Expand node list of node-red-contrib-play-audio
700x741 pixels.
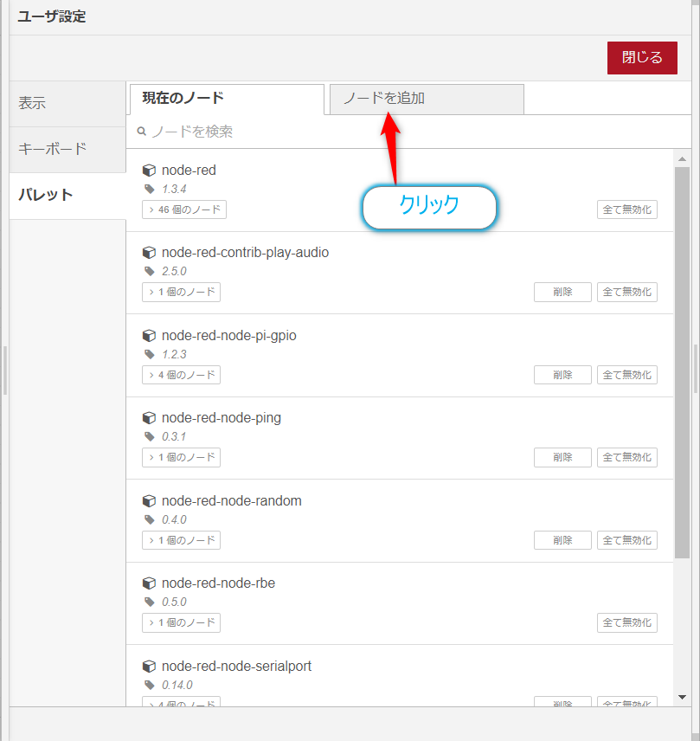click(x=182, y=292)
